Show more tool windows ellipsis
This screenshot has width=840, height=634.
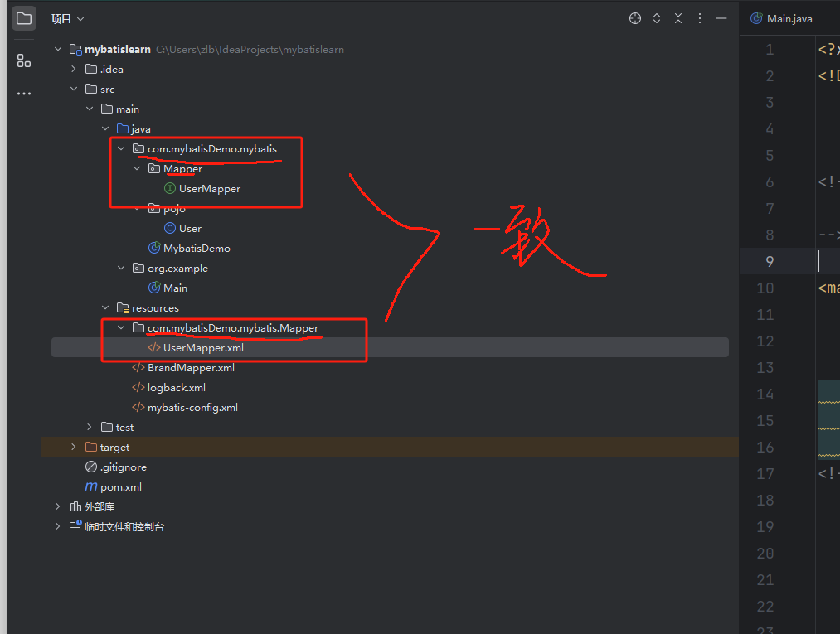tap(23, 94)
